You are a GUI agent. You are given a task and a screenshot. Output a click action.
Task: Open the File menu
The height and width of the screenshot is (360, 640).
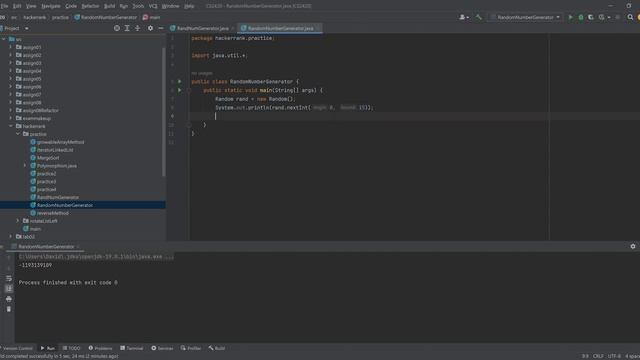pyautogui.click(x=4, y=6)
